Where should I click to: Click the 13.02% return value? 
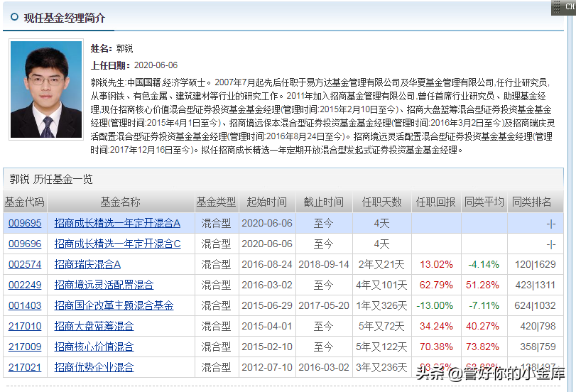point(436,264)
